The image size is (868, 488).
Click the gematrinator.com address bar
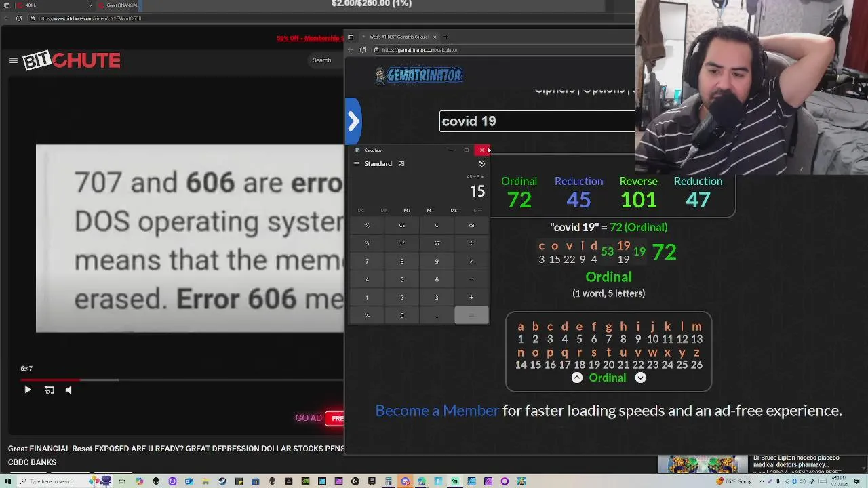click(x=502, y=49)
